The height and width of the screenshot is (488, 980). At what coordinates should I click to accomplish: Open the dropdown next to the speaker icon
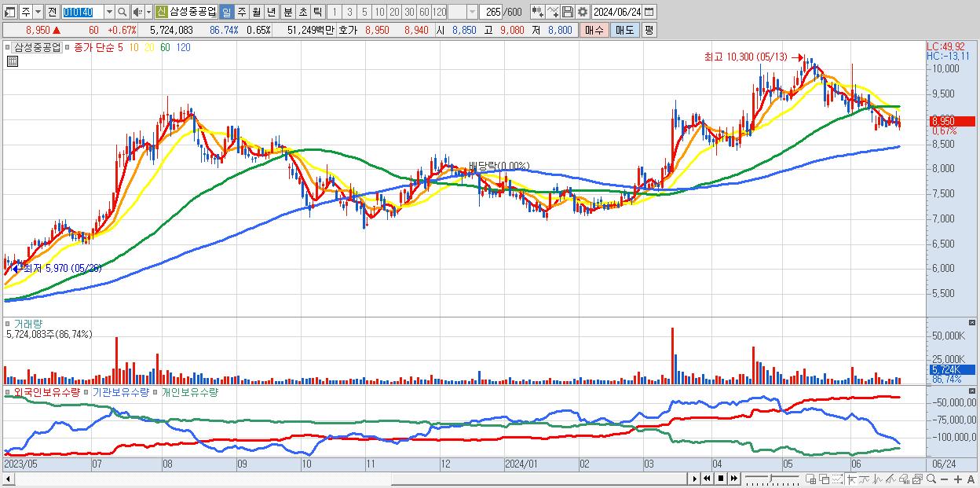tap(148, 12)
